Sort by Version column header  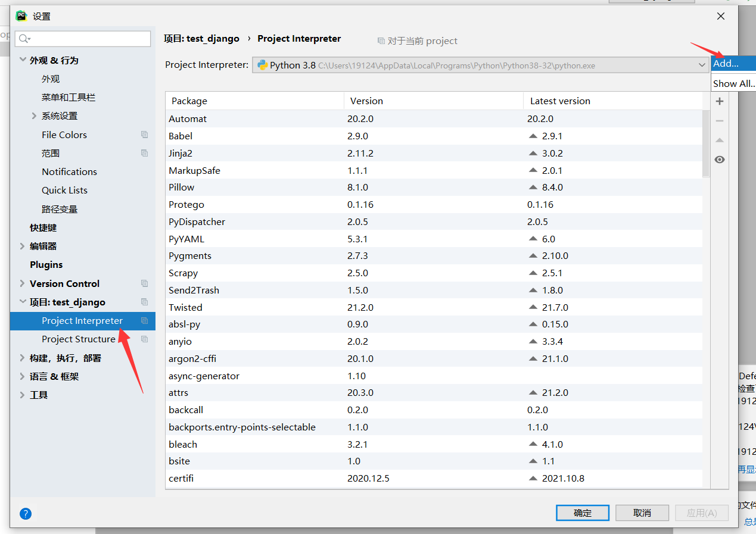pos(434,101)
